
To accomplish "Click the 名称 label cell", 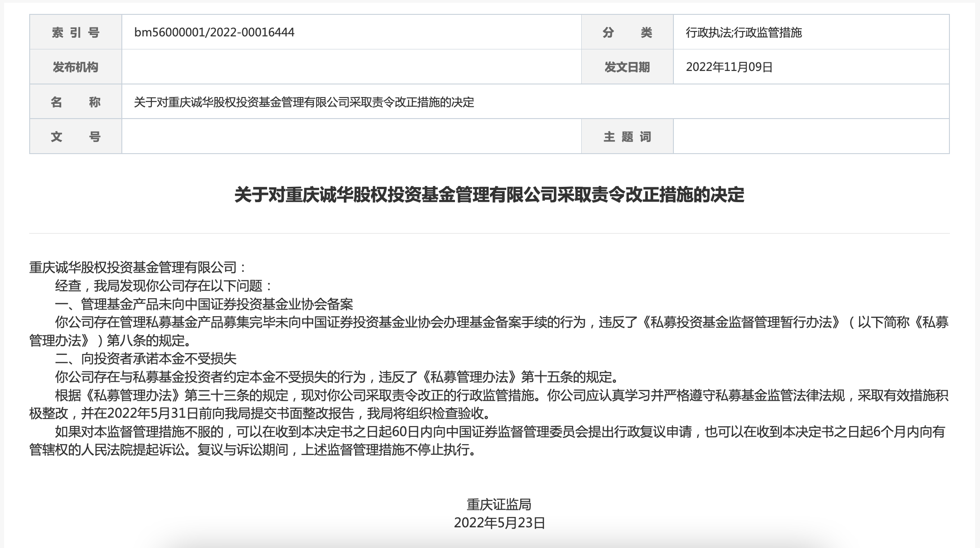I will coord(76,102).
